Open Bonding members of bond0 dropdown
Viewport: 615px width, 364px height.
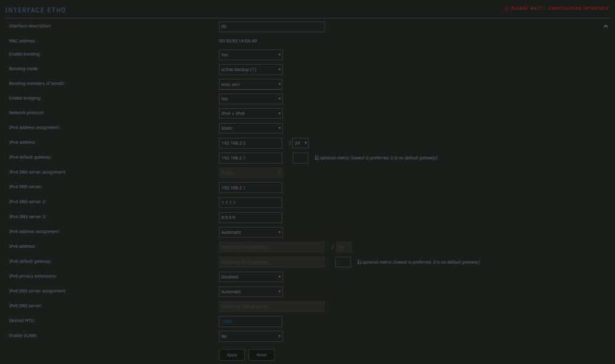[250, 84]
